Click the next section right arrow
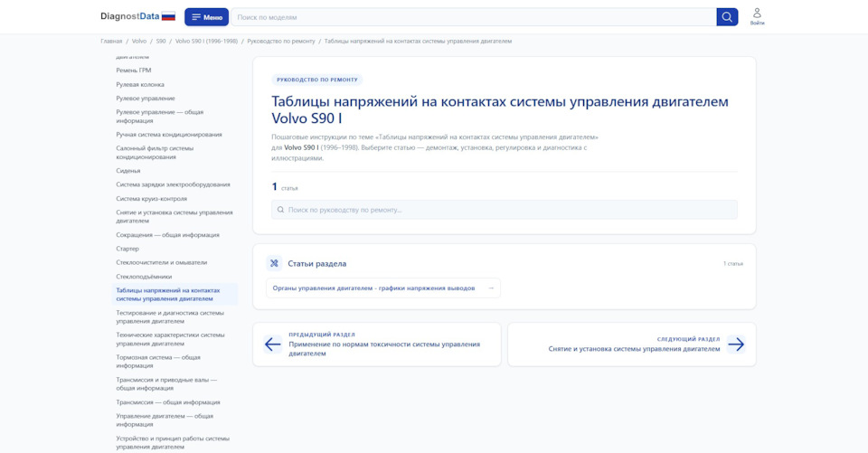The image size is (868, 453). pos(736,344)
